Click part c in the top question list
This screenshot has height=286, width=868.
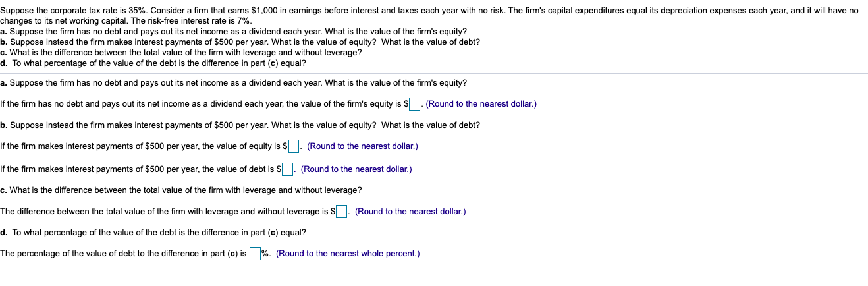click(x=181, y=53)
